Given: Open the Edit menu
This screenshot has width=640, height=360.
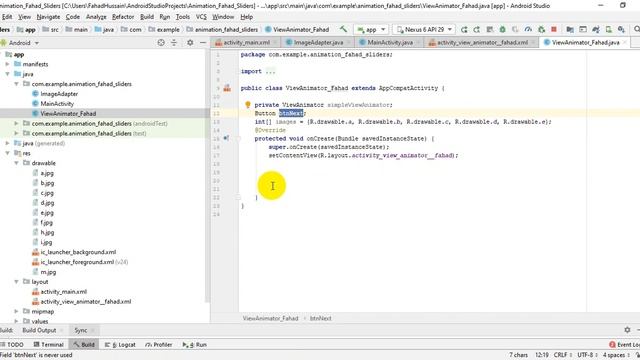Looking at the screenshot, I should point(7,17).
